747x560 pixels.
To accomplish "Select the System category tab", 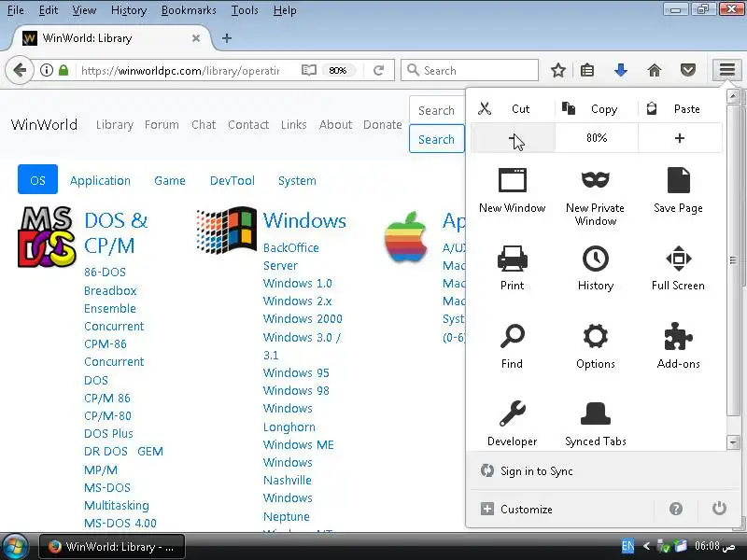I will [x=297, y=180].
